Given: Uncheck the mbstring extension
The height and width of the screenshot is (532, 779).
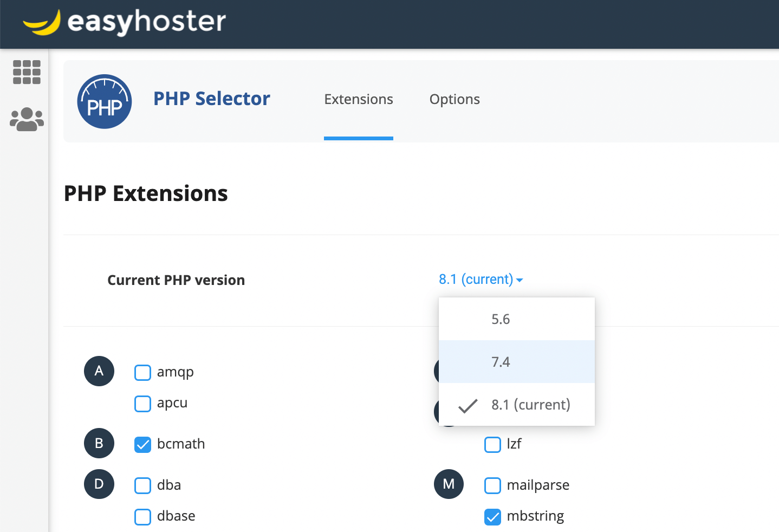Looking at the screenshot, I should 492,517.
